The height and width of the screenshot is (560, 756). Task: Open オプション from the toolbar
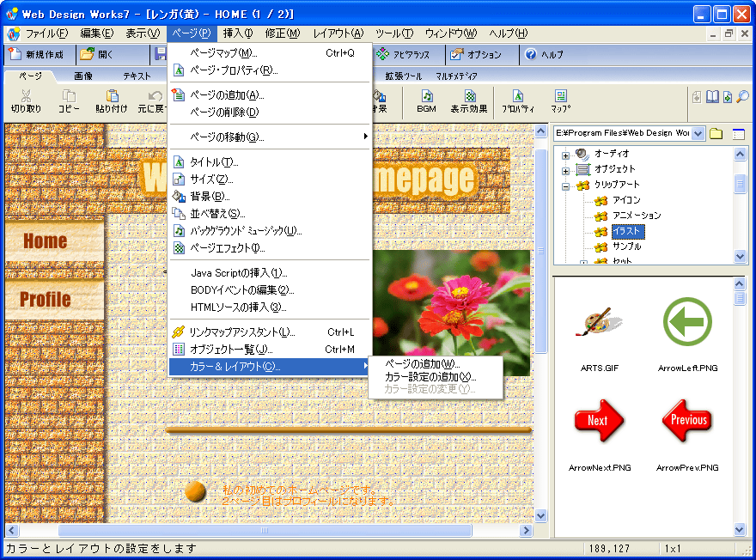(475, 54)
